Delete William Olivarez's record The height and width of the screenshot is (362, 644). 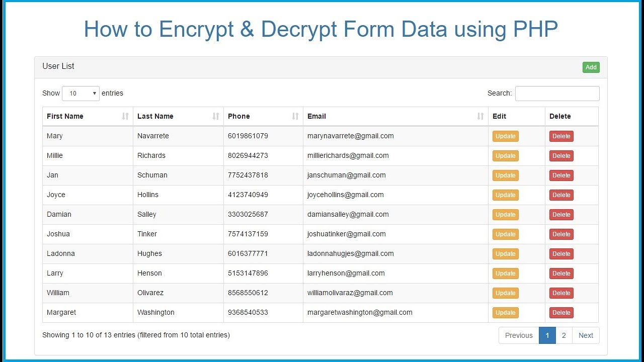pos(561,293)
